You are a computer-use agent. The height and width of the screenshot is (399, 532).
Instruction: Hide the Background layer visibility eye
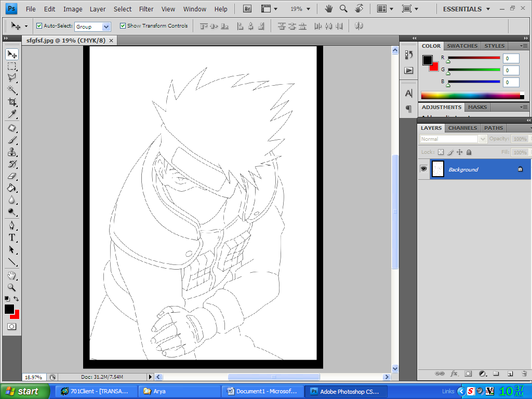point(423,169)
